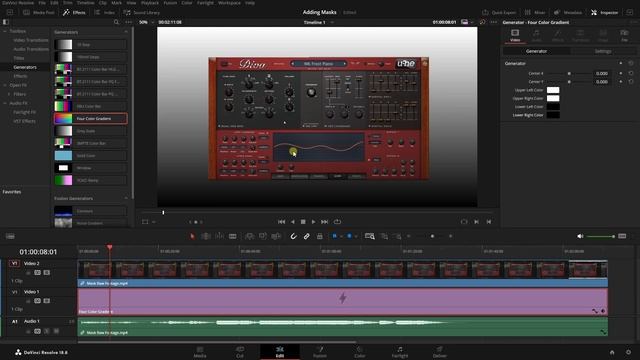The height and width of the screenshot is (360, 640).
Task: Open the Media Pool panel
Action: pos(39,13)
